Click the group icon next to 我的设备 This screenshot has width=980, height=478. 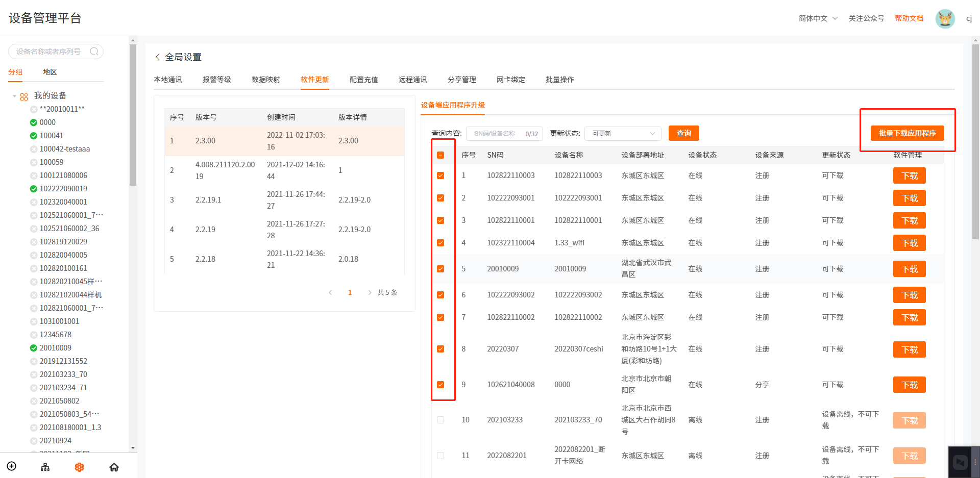tap(24, 96)
